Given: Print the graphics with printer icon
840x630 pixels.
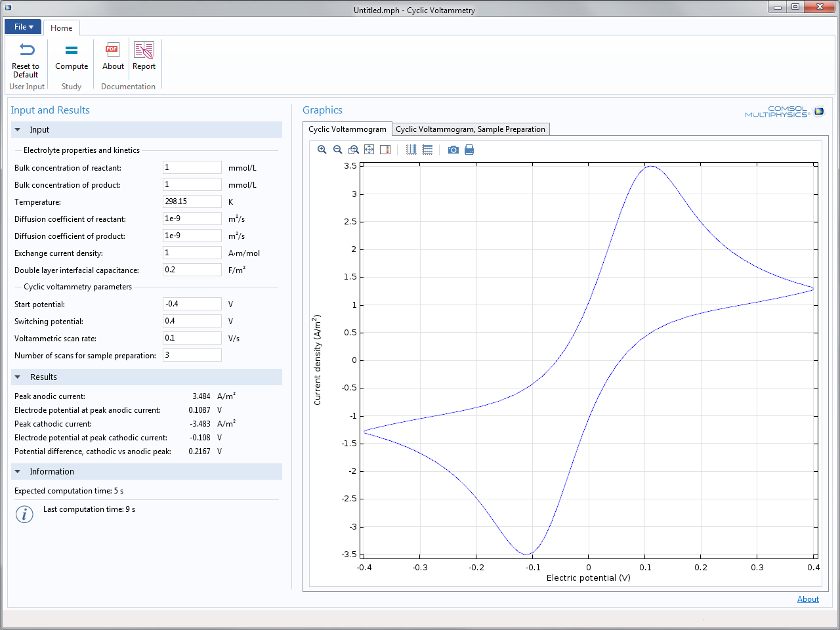Looking at the screenshot, I should pyautogui.click(x=469, y=150).
